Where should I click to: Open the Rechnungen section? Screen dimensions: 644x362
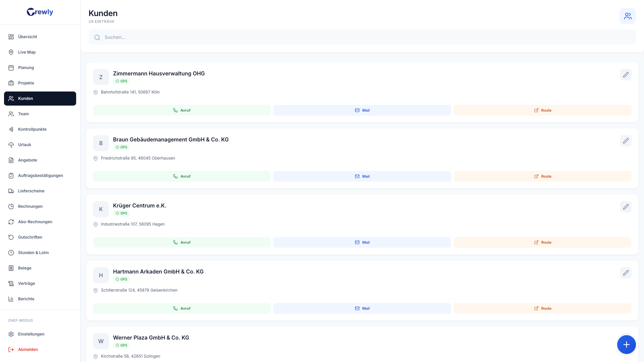point(30,206)
